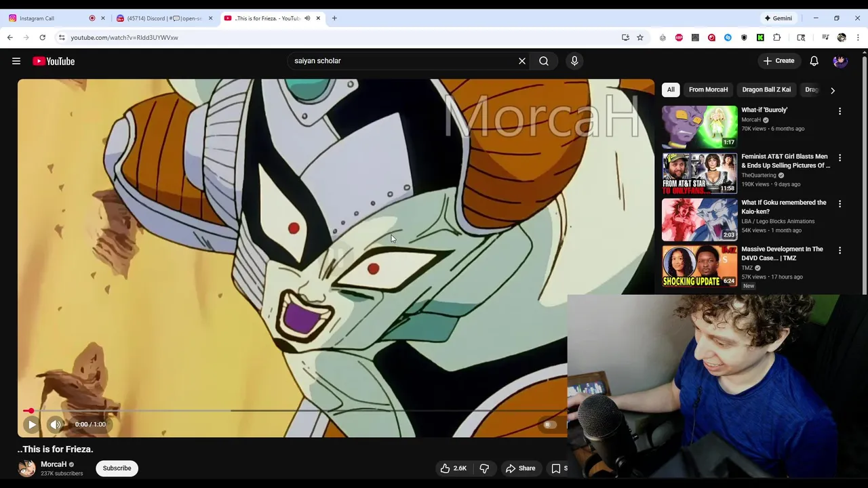Open Chrome three-dot menu
Screen dimensions: 868x488
858,37
